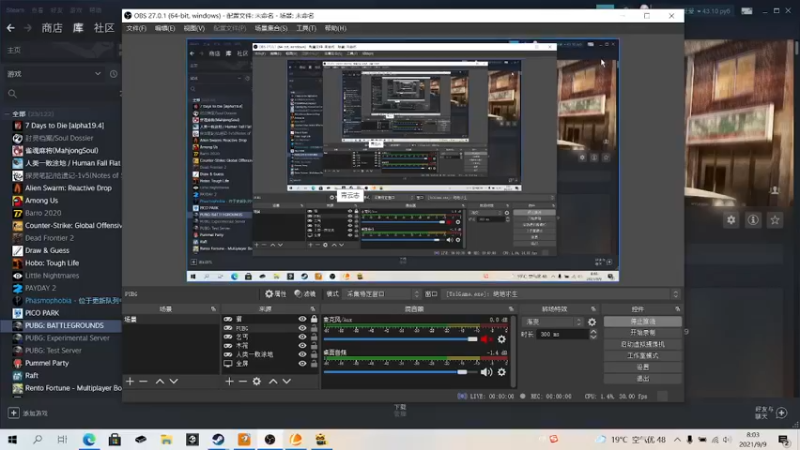Hide the 木筏 source with its eye icon

pyautogui.click(x=302, y=346)
